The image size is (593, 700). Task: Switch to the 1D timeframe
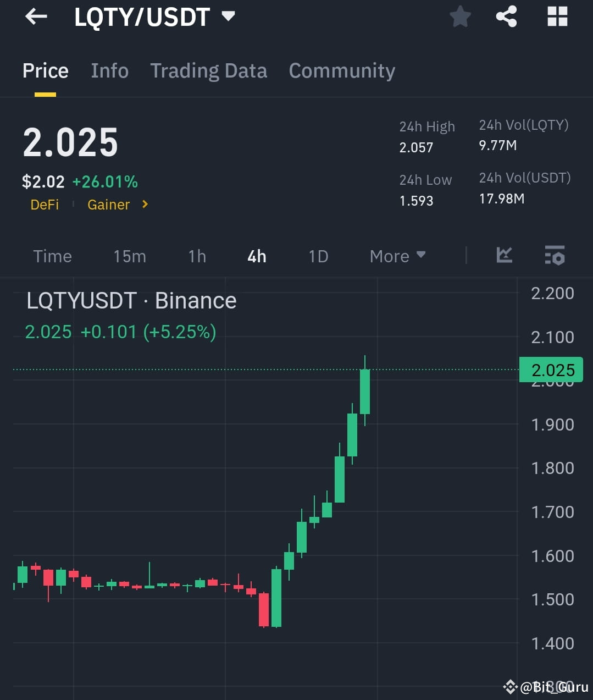tap(318, 256)
